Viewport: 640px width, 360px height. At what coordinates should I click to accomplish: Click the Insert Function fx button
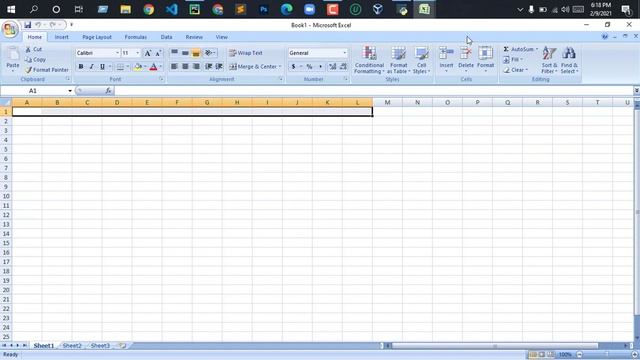(x=108, y=91)
